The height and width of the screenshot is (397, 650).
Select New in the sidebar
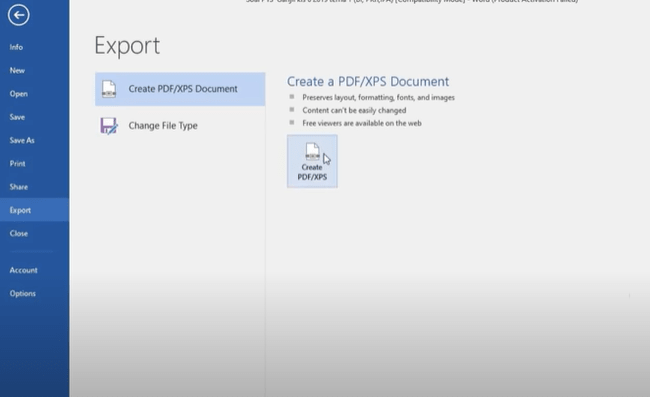[x=17, y=70]
